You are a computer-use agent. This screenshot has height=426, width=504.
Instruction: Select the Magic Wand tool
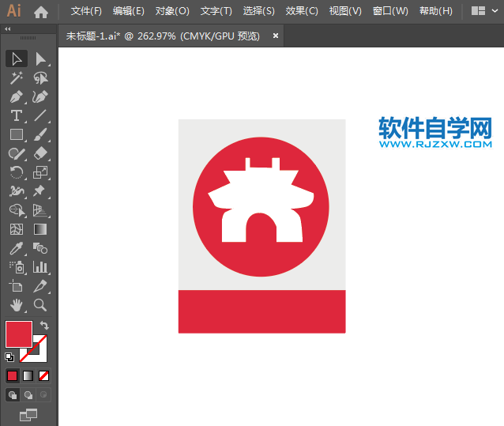click(17, 77)
